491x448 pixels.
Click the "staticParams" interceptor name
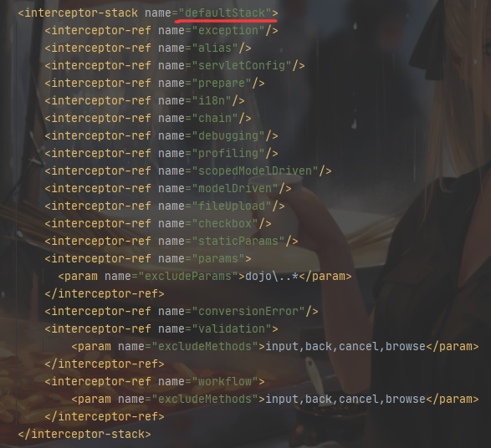pos(238,241)
